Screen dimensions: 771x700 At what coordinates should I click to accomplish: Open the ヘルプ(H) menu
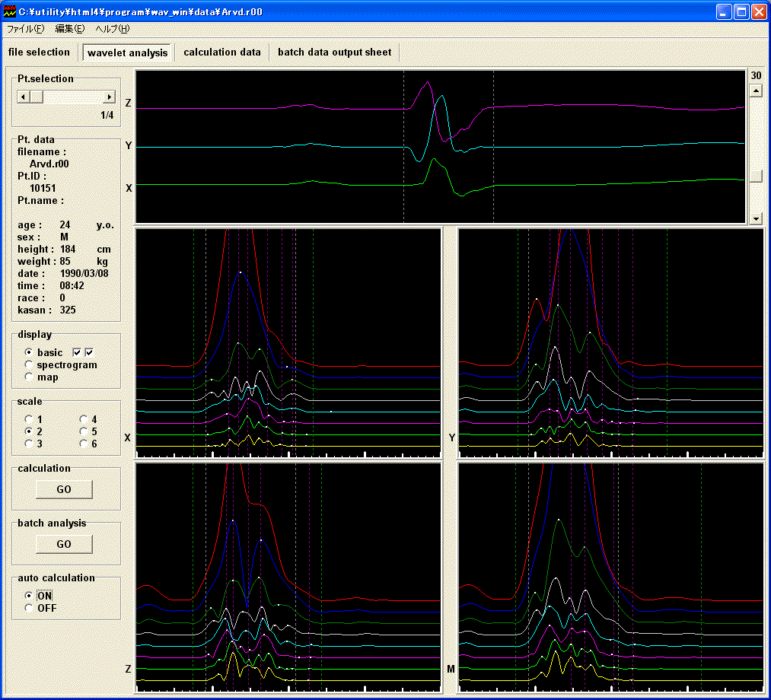(113, 29)
